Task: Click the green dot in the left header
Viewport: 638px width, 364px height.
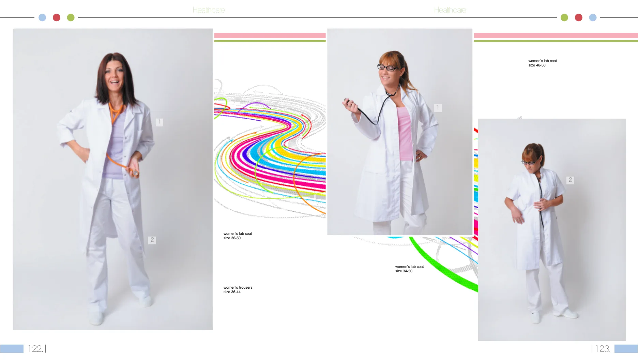Action: 71,17
